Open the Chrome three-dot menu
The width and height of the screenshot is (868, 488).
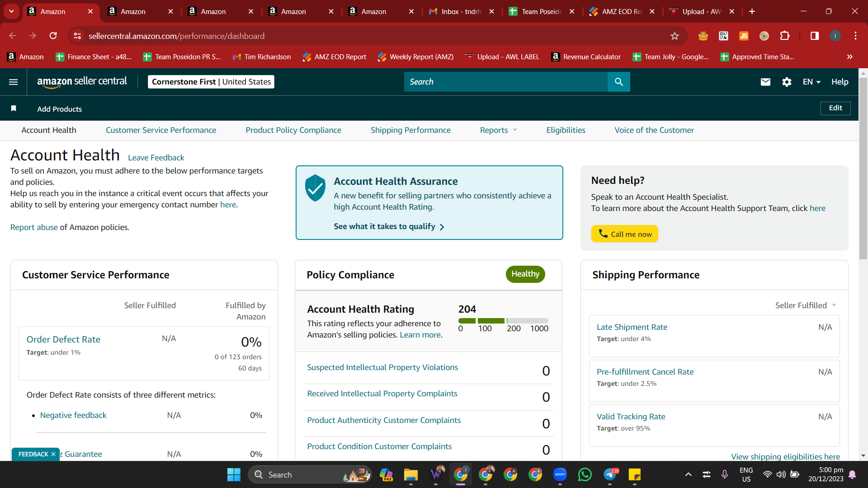pyautogui.click(x=855, y=36)
